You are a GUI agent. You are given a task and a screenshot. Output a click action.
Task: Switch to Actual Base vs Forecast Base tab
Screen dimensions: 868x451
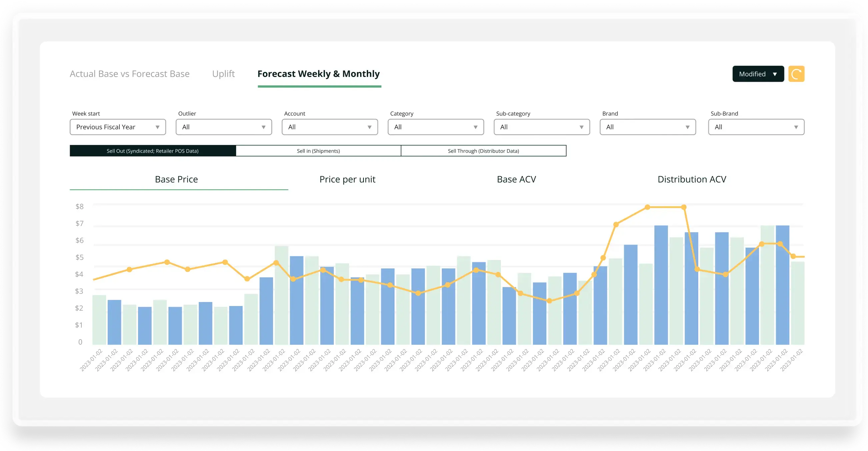[129, 74]
